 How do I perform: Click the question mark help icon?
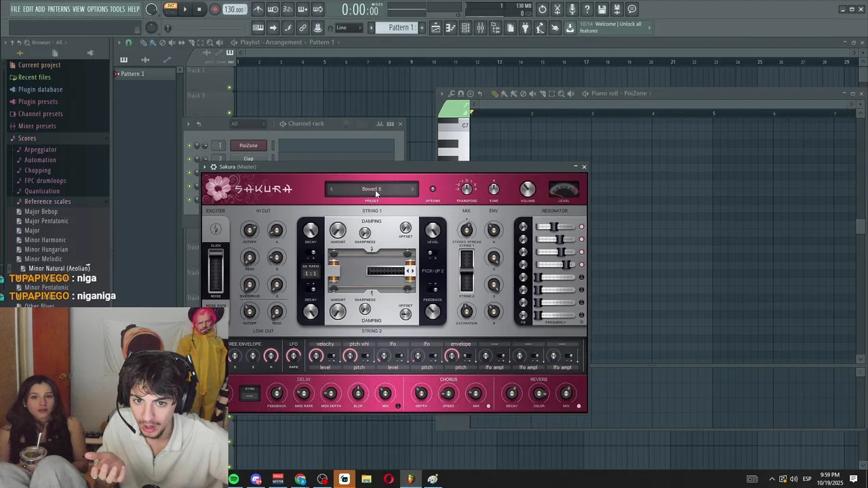587,9
